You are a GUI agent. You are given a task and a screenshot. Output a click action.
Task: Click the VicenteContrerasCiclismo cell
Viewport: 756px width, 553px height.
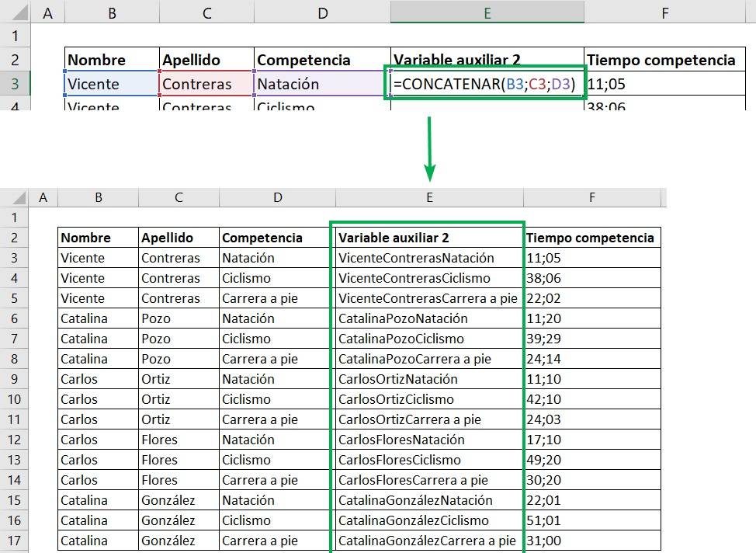pos(428,278)
